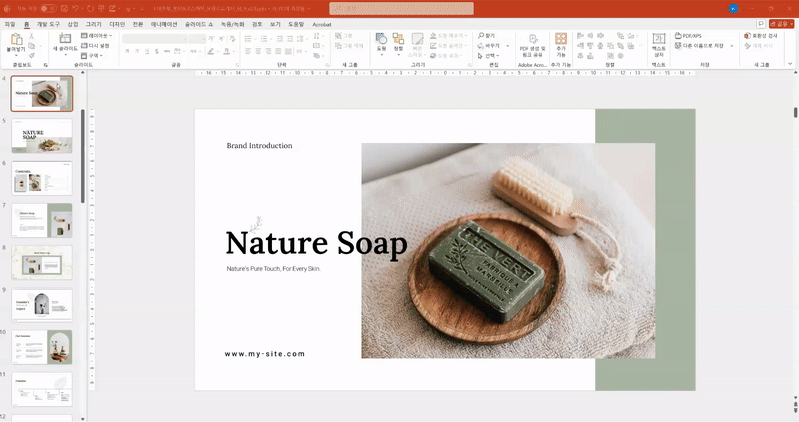Switch to the Animations (애니메이션) tab
Screen dimensions: 799x422
pos(164,24)
